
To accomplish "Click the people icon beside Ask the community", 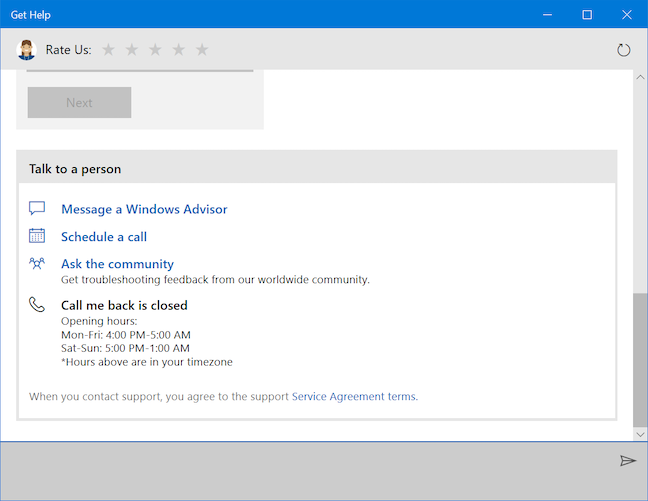I will (x=37, y=264).
